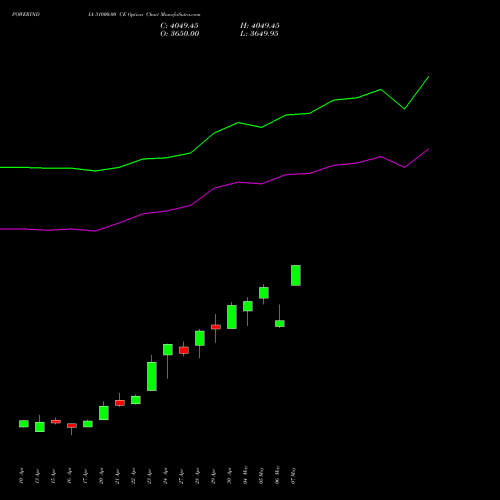Click the 17 Apr date label
Image resolution: width=500 pixels, height=500 pixels.
[x=85, y=476]
